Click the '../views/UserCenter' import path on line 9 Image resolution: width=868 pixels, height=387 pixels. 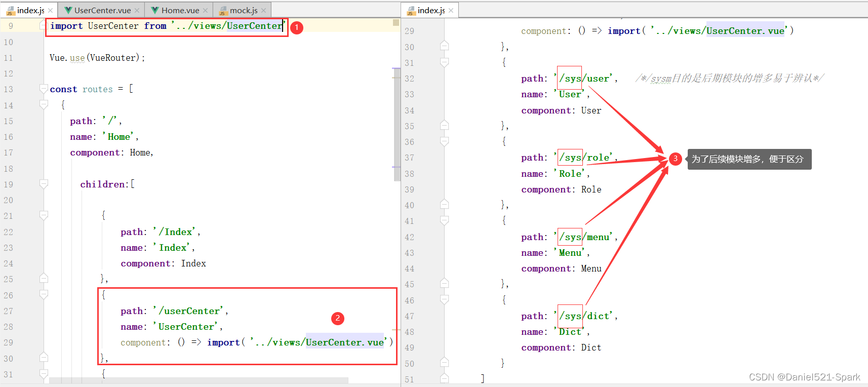click(x=228, y=26)
